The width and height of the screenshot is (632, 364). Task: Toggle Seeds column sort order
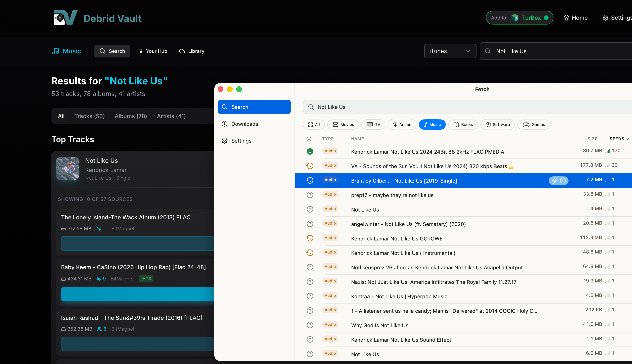coord(619,139)
